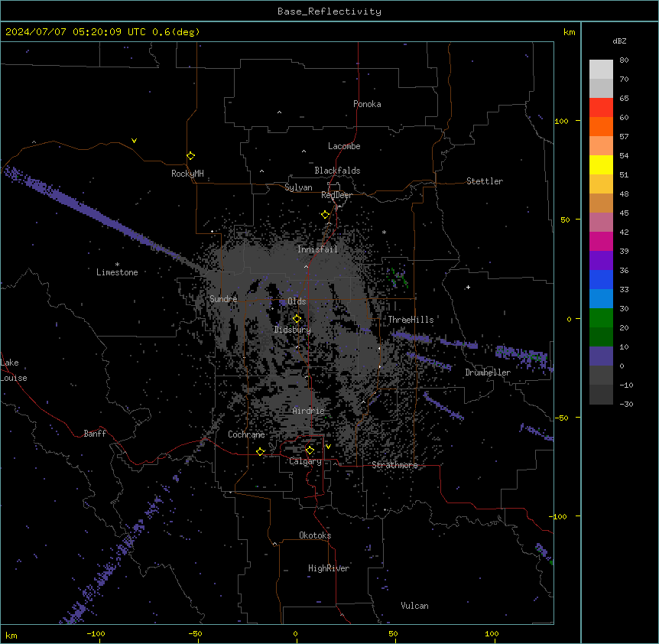Click the HighRiver city label
Image resolution: width=659 pixels, height=644 pixels.
pos(329,568)
